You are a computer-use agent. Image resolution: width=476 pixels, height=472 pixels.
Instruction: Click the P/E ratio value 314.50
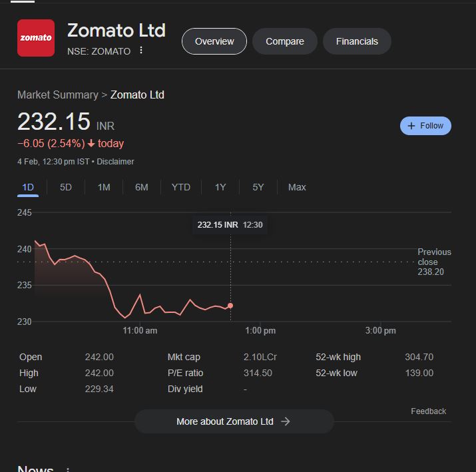[x=258, y=373]
